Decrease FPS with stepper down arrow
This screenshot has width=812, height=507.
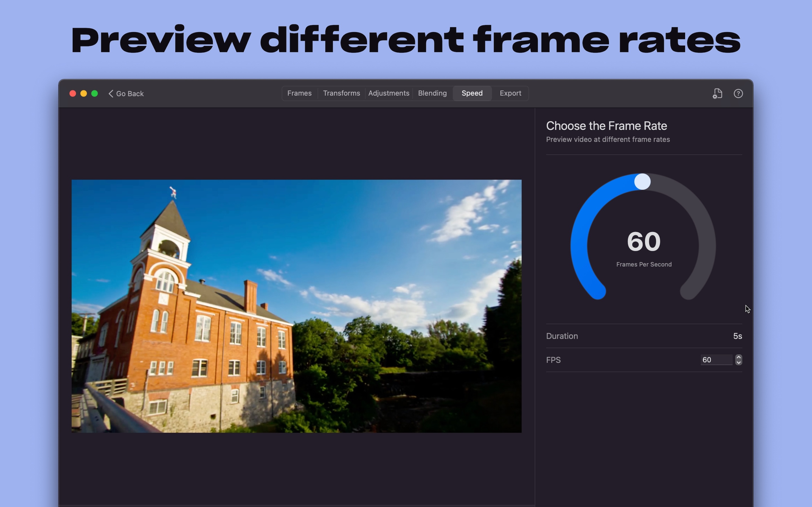(738, 363)
